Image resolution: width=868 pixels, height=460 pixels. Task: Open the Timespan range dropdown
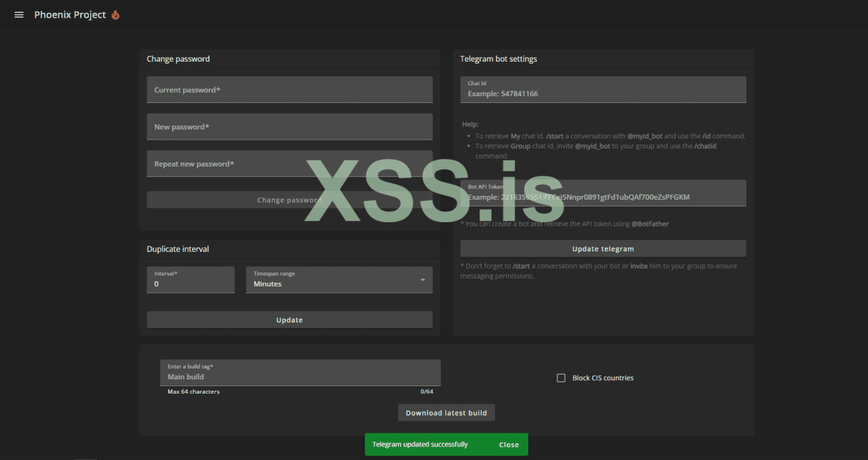point(339,280)
